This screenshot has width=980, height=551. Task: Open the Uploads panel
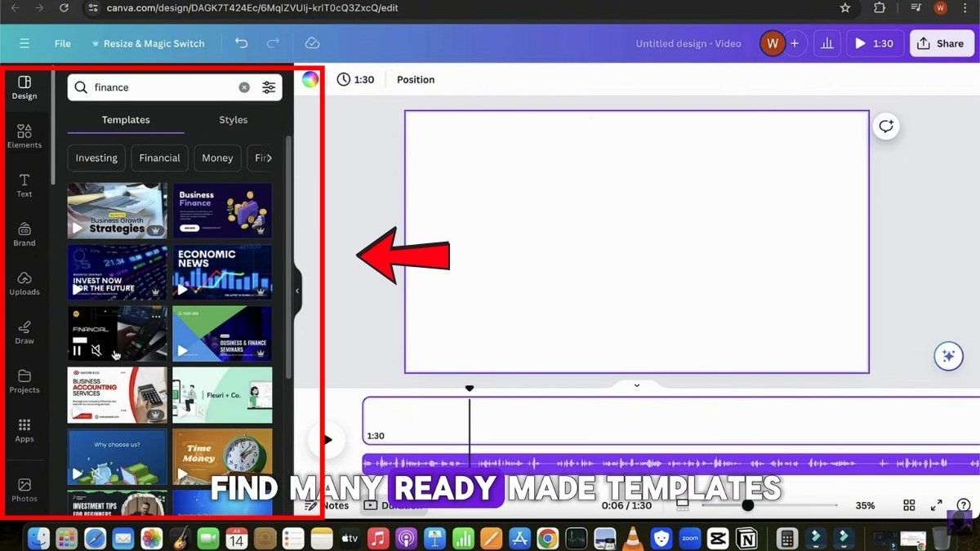tap(24, 282)
